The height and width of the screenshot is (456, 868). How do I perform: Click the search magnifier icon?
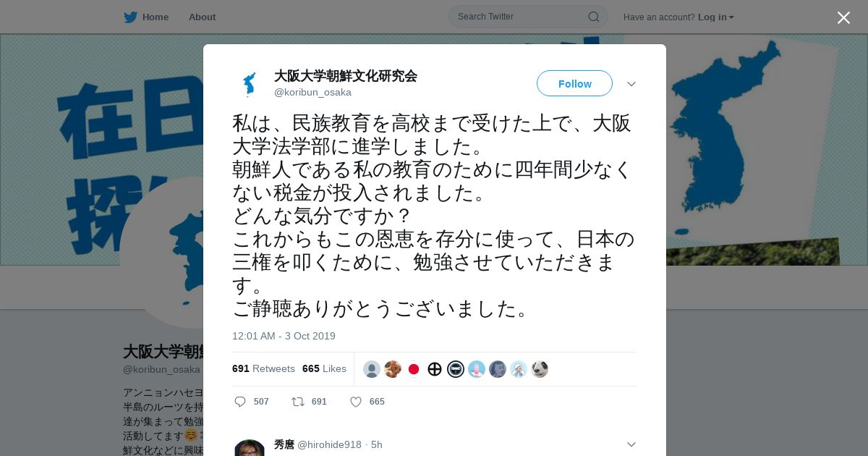coord(593,17)
